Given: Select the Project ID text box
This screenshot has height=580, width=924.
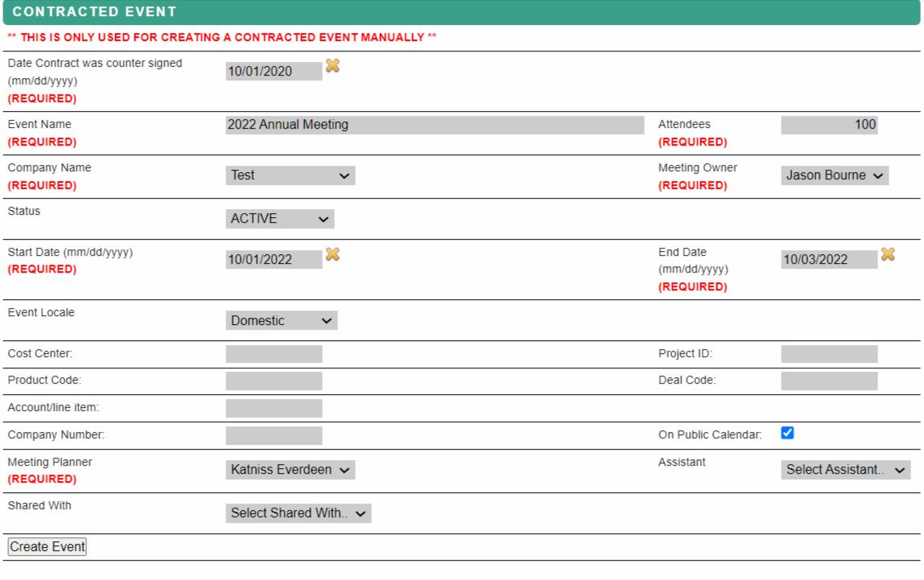Looking at the screenshot, I should 829,354.
